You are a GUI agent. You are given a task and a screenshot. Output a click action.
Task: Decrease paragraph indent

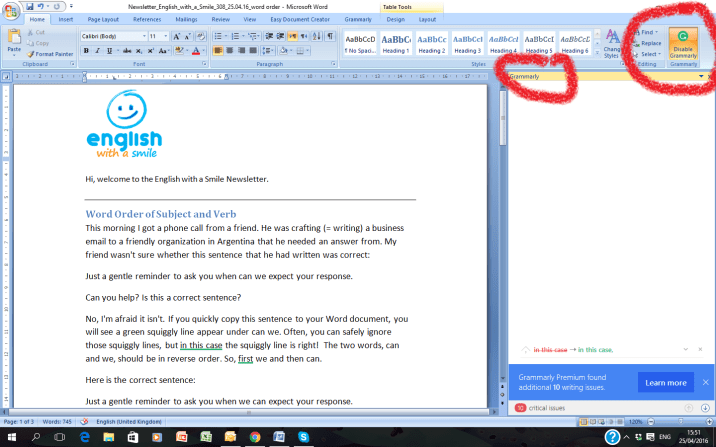269,36
